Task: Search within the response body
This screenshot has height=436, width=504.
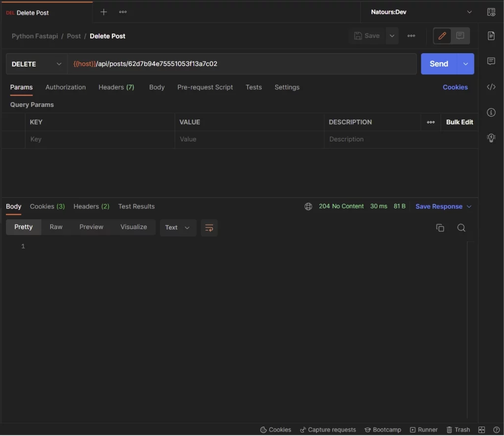Action: click(x=461, y=228)
